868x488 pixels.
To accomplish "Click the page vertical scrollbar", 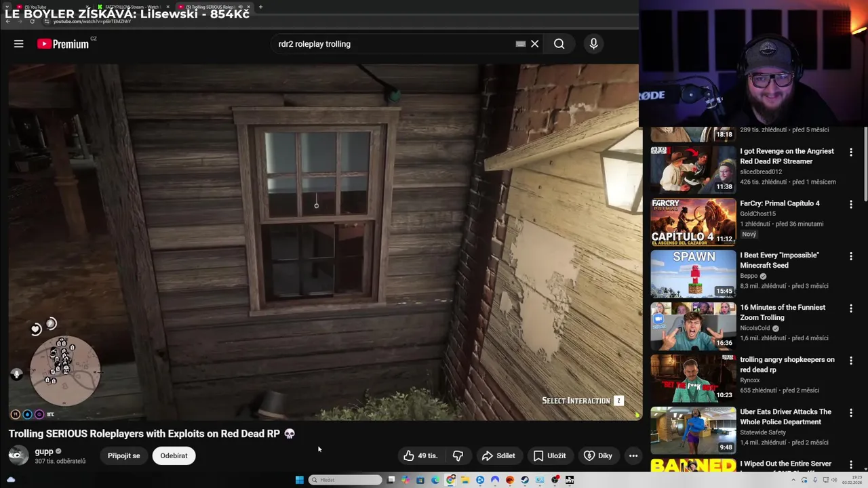I will 865,166.
